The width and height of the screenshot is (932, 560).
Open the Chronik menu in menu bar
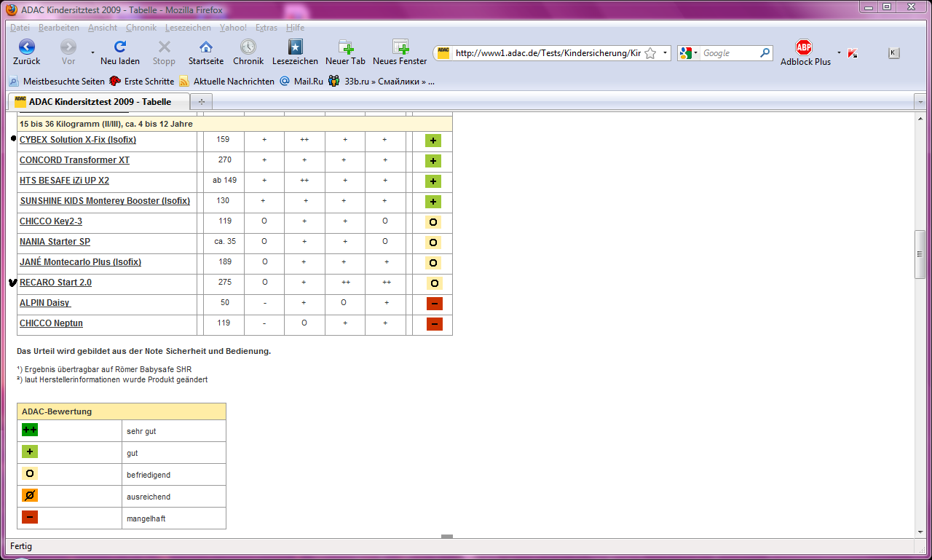point(141,28)
